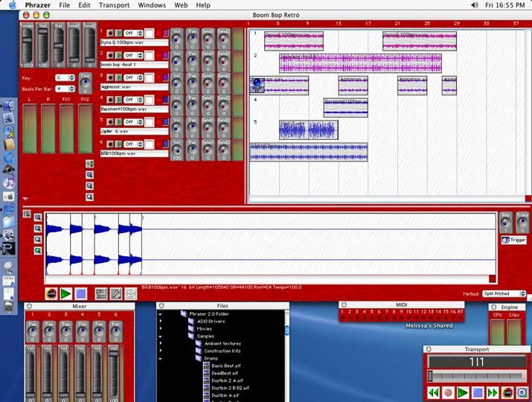Click the green play button in Transport panel
Viewport: 532px width, 402px height.
coord(463,393)
